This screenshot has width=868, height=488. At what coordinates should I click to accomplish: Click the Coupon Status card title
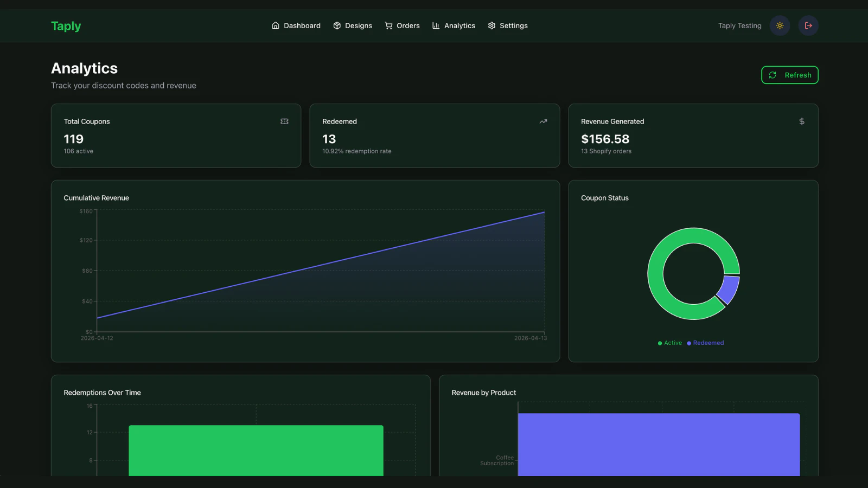click(605, 198)
